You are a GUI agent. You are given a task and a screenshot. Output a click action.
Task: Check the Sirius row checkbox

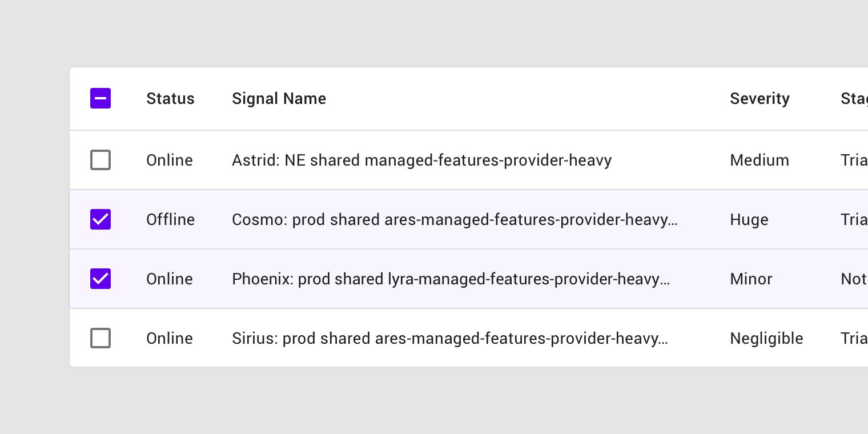pyautogui.click(x=101, y=338)
